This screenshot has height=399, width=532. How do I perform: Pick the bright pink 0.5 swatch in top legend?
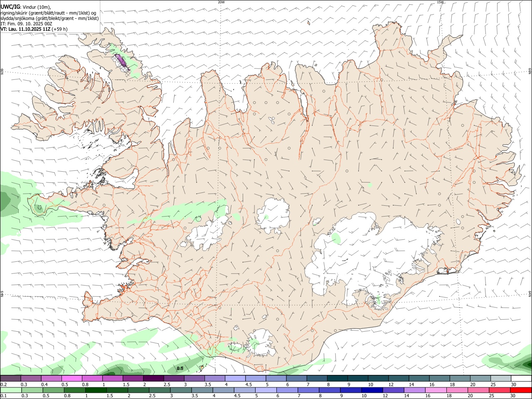coord(71,378)
